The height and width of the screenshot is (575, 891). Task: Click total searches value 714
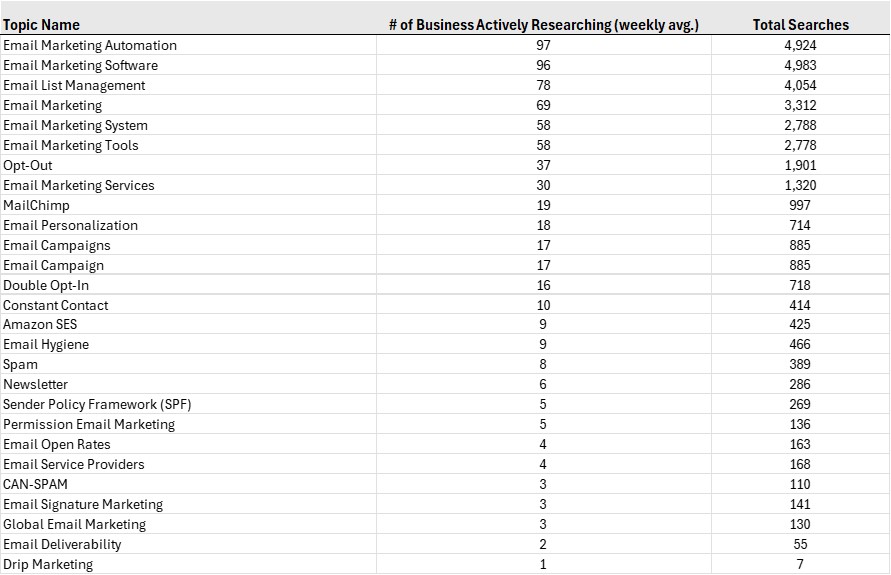[x=800, y=226]
